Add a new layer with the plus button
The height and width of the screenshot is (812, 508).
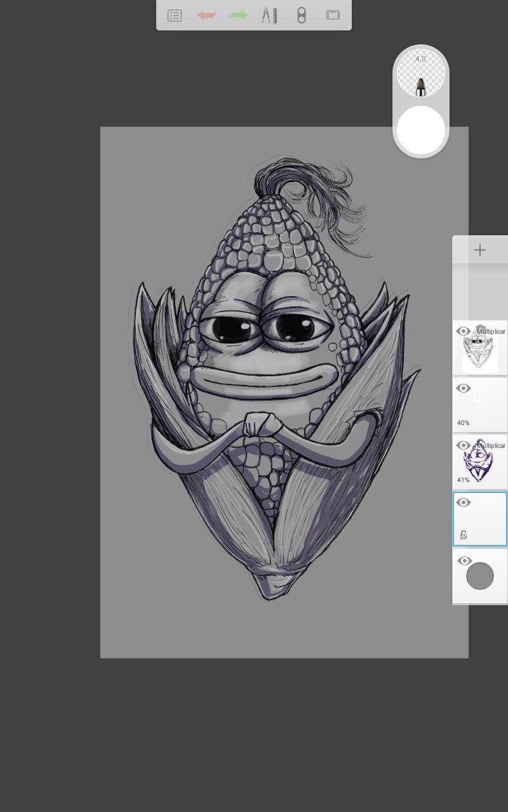click(480, 250)
